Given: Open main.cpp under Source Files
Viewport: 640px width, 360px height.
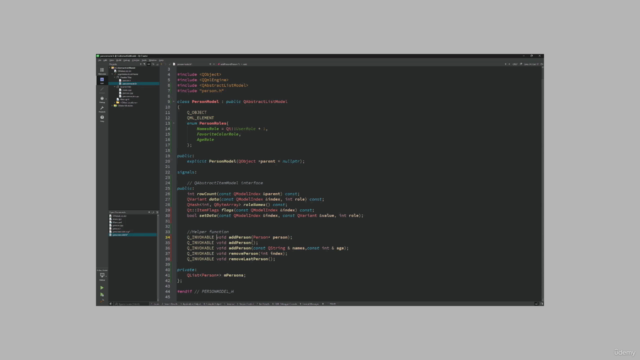Looking at the screenshot, I should 126,90.
